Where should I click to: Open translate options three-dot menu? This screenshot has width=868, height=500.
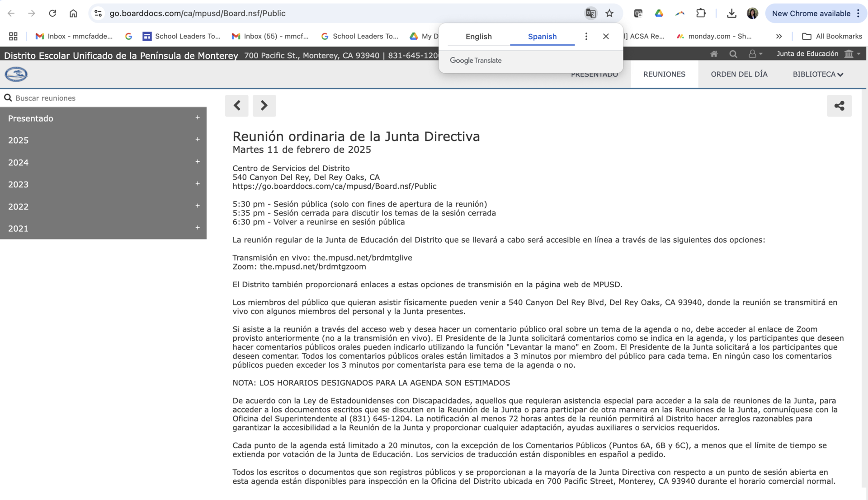(586, 36)
